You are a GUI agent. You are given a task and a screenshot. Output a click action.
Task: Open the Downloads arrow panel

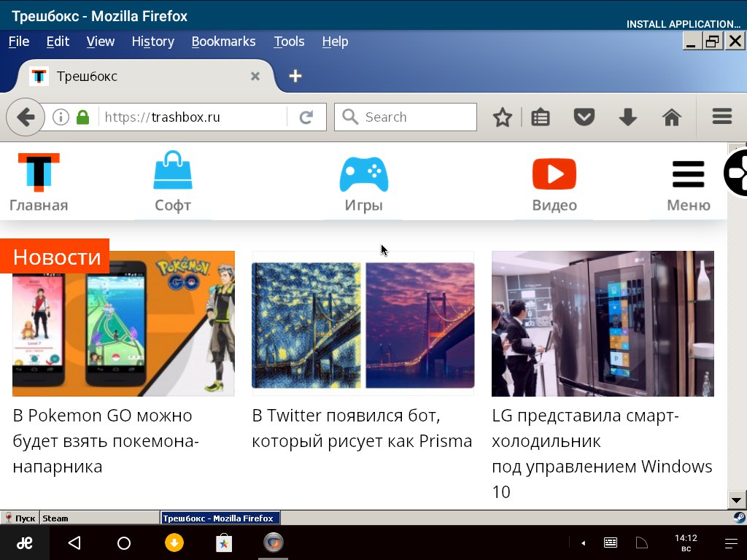coord(628,117)
